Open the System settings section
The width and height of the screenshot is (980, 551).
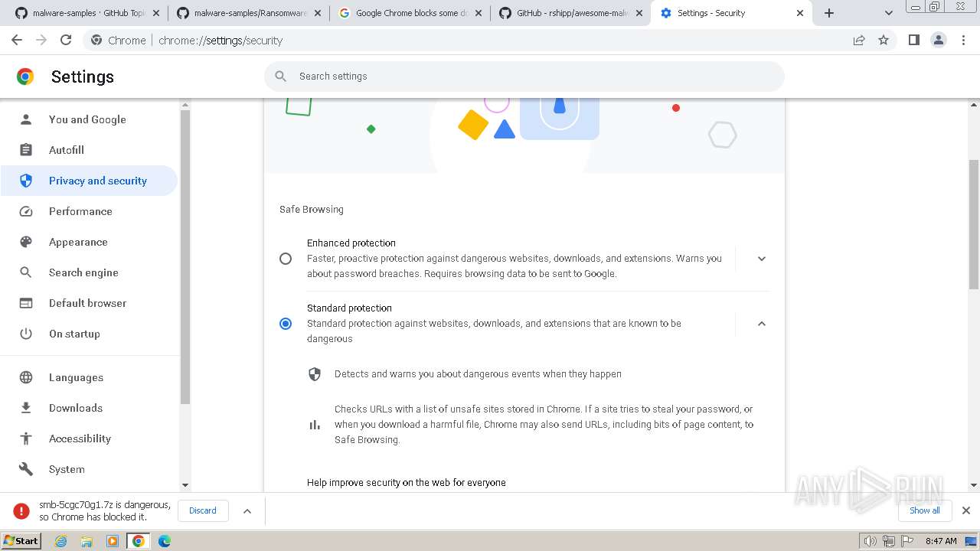tap(89, 469)
